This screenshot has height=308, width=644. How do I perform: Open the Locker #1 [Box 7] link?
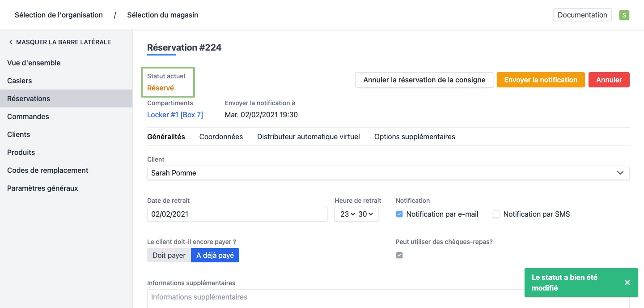coord(175,115)
